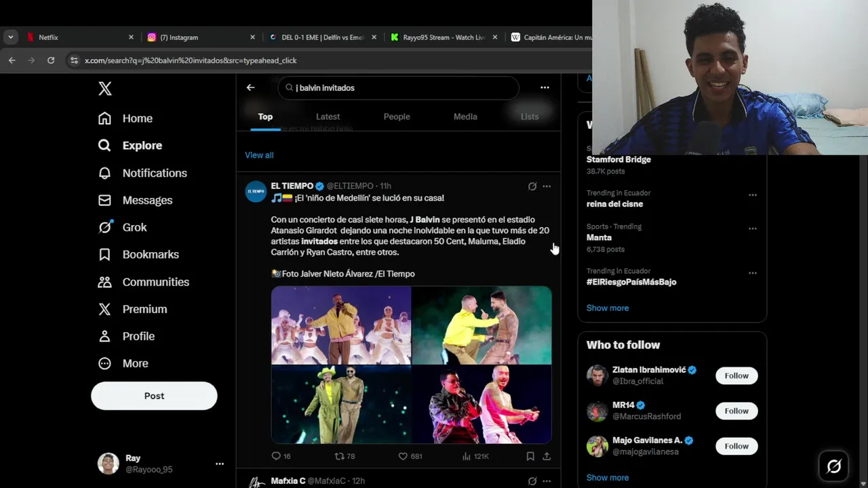Open bottom-right concert photo in tweet

pyautogui.click(x=482, y=405)
